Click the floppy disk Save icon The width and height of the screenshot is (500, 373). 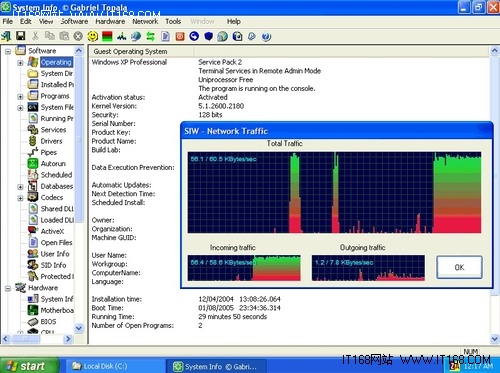tap(21, 36)
